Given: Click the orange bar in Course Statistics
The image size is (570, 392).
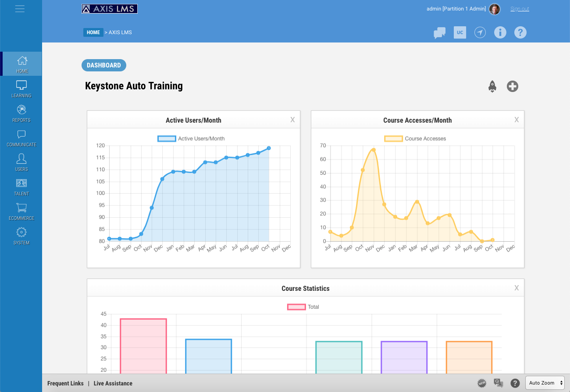Looking at the screenshot, I should 469,357.
